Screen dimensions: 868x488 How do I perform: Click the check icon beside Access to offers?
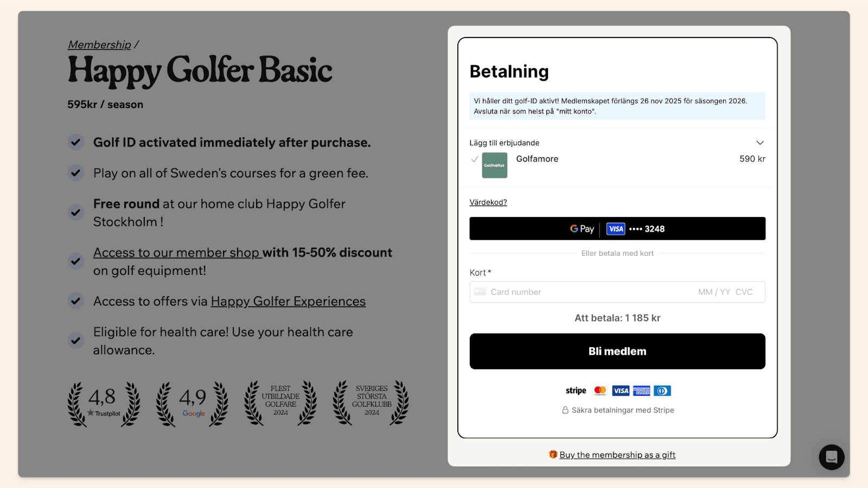click(76, 301)
